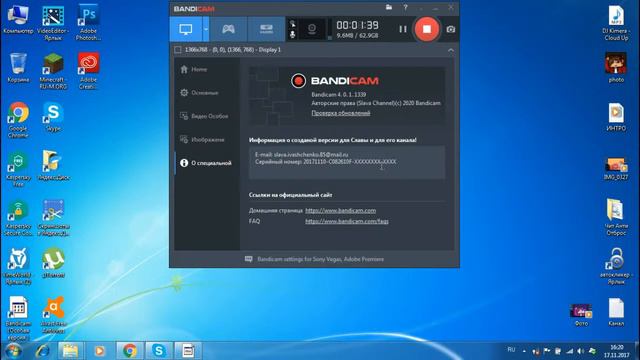The image size is (640, 360).
Task: Click Bandicam settings for Sony Vegas text
Action: pos(320,259)
